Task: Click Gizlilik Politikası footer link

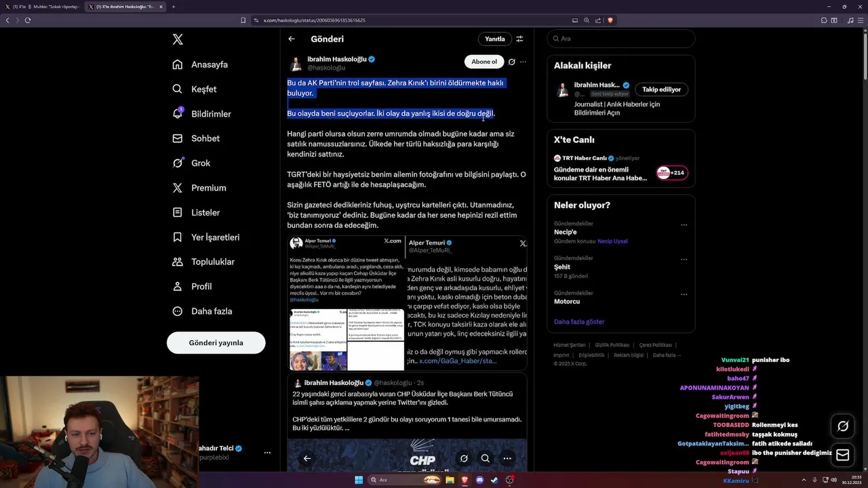Action: [612, 345]
